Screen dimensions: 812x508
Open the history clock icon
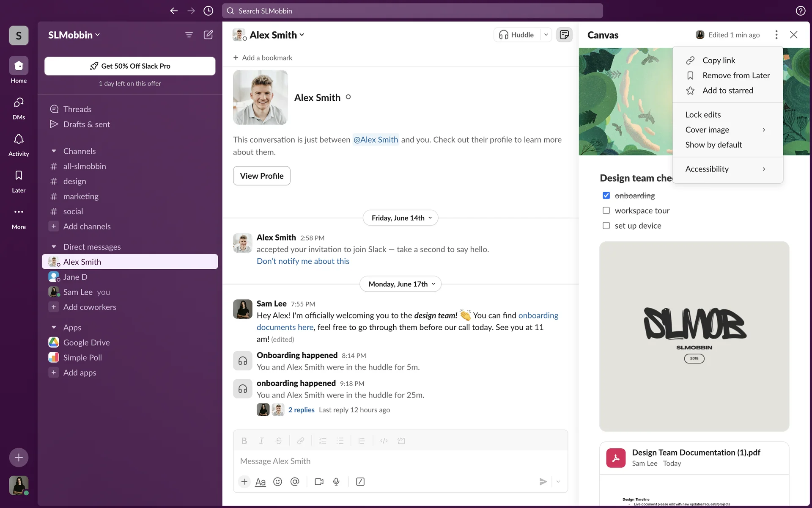click(x=208, y=11)
